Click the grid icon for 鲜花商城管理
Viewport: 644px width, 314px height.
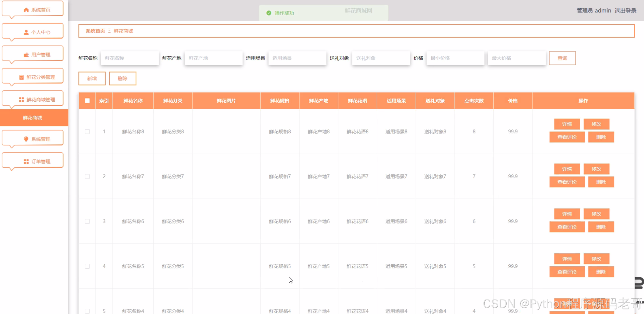click(x=21, y=100)
